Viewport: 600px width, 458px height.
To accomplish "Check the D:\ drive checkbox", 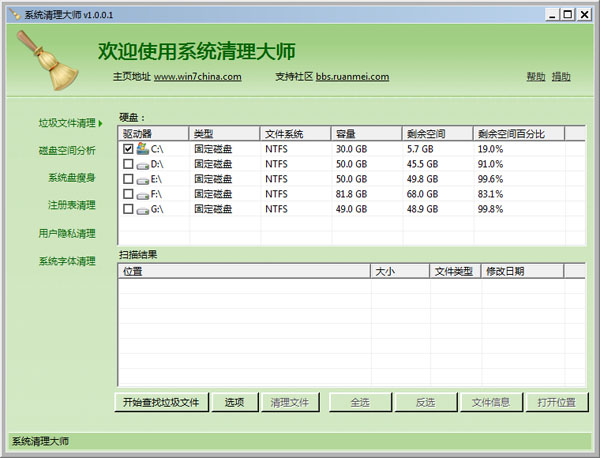I will click(x=128, y=163).
